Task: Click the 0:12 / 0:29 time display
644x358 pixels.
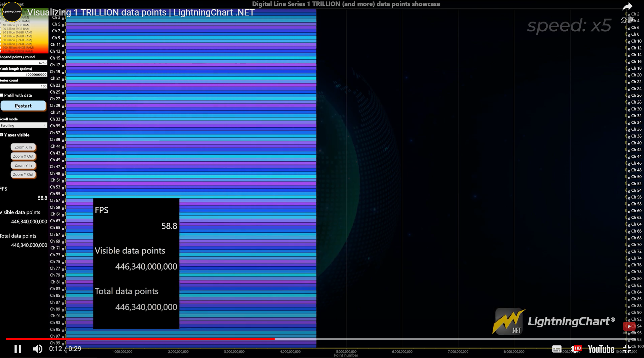Action: pyautogui.click(x=65, y=349)
